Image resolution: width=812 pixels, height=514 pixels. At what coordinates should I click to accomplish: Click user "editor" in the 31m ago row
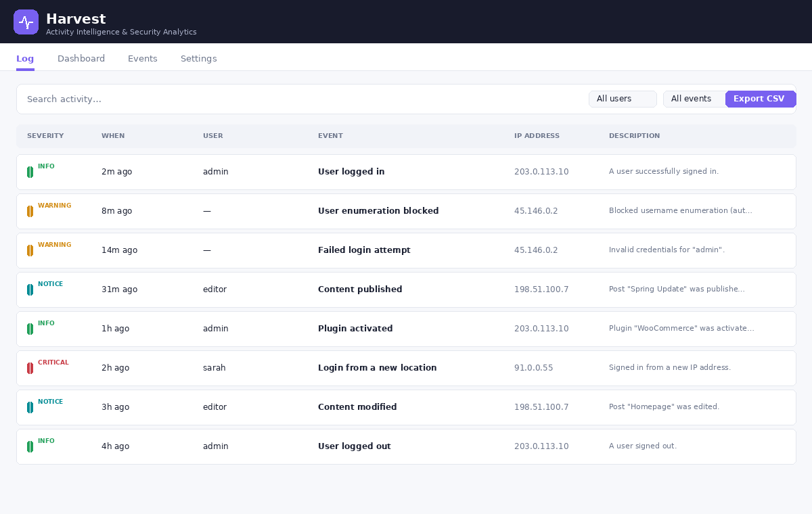pyautogui.click(x=215, y=289)
